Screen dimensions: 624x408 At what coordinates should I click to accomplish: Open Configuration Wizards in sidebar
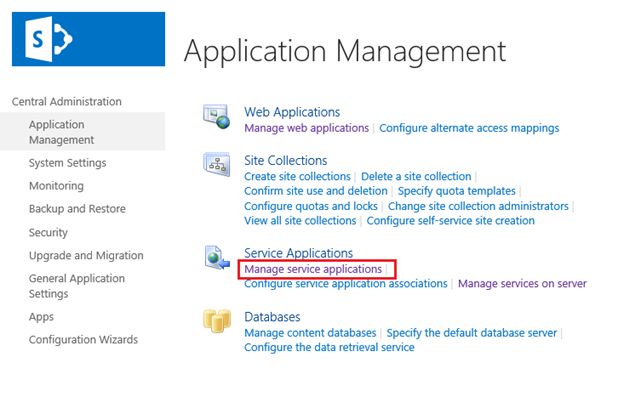[83, 339]
